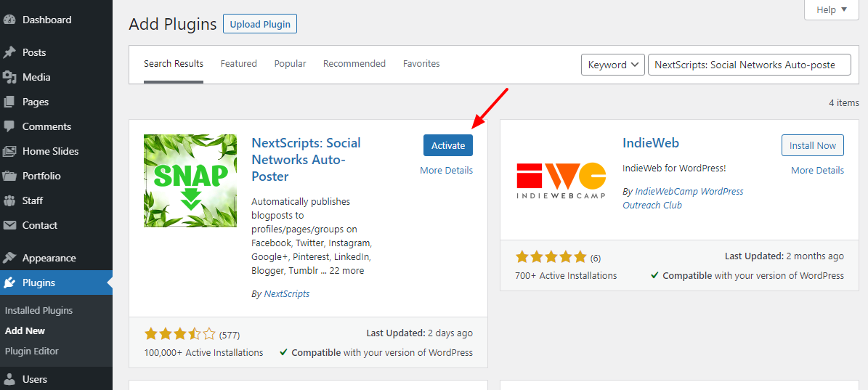Open the Media menu label

point(36,78)
